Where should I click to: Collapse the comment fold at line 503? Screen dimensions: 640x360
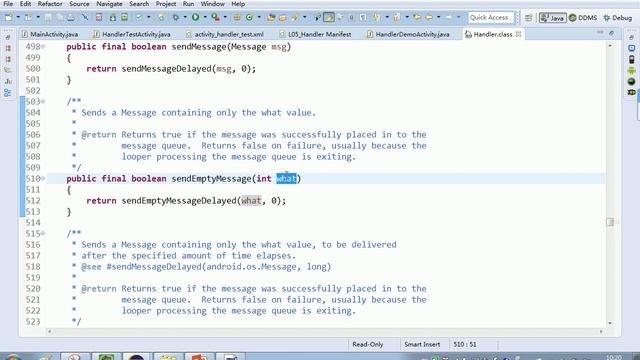[43, 101]
